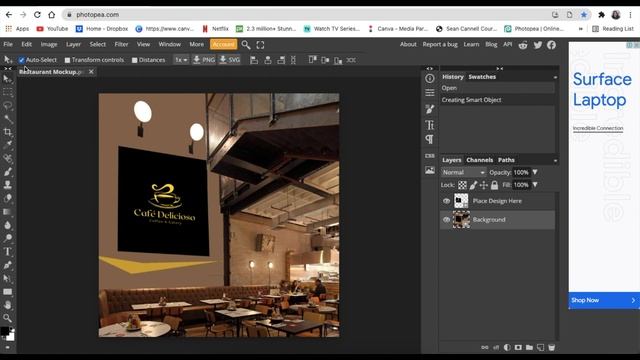Select the Crop tool
The height and width of the screenshot is (360, 640).
tap(7, 132)
